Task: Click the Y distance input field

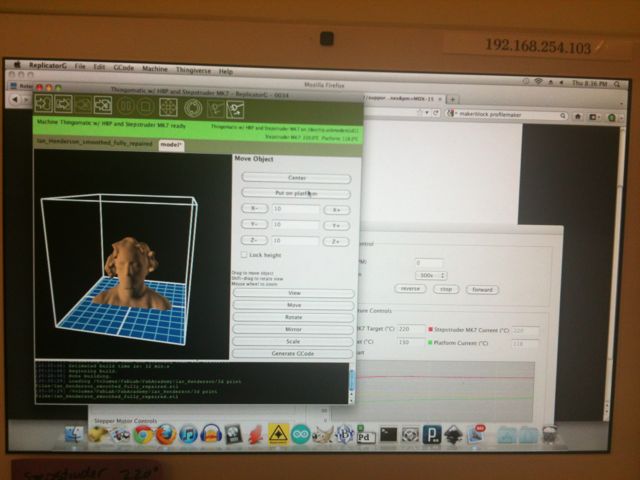Action: (296, 224)
